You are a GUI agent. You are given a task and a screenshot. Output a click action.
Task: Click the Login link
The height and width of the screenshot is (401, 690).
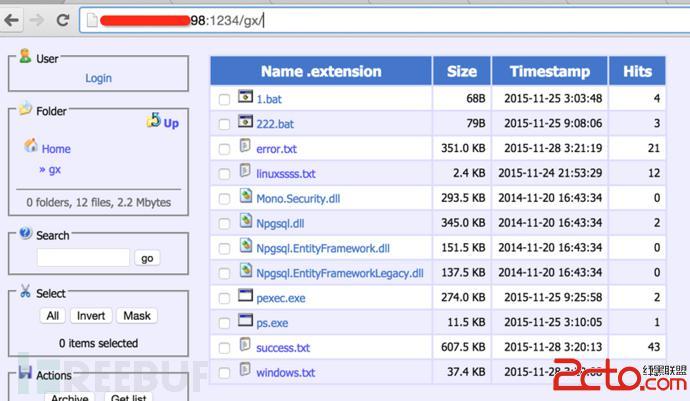(98, 78)
